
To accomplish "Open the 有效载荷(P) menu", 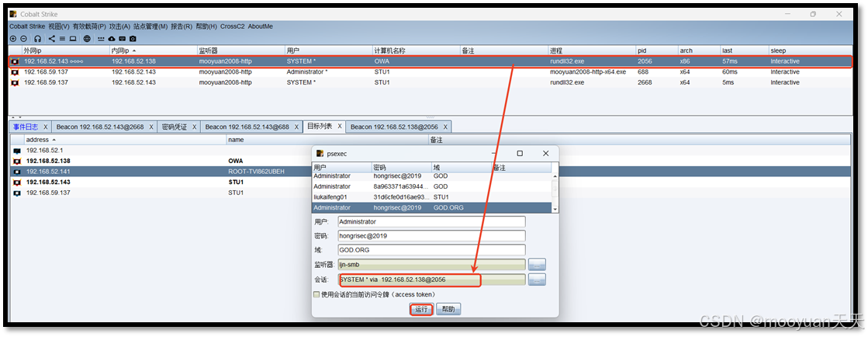I will [89, 26].
